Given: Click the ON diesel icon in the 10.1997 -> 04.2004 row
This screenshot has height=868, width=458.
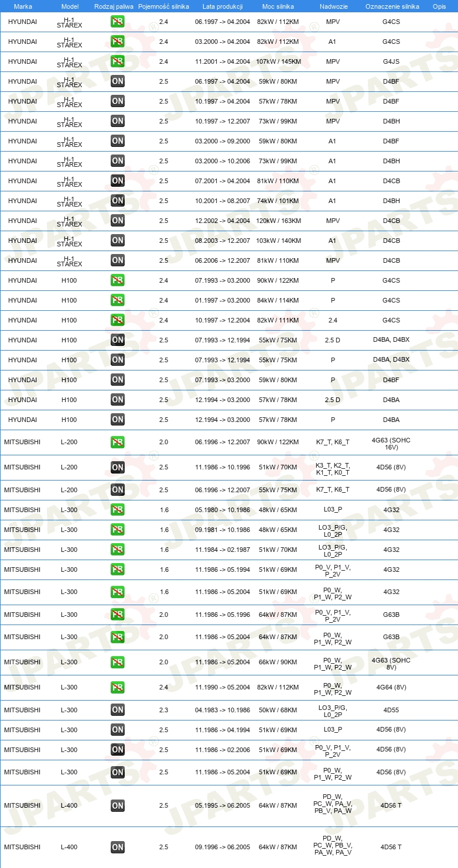Looking at the screenshot, I should click(118, 101).
